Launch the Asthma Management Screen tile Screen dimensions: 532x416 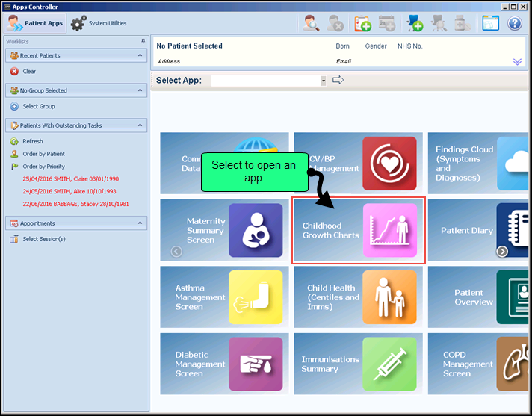(x=224, y=297)
